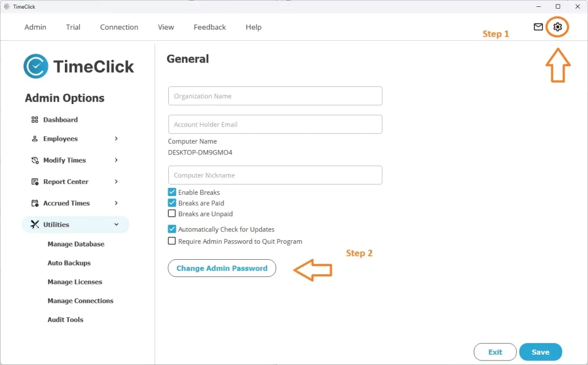Click the Change Admin Password button
Screen dimensions: 588x365
[x=222, y=268]
